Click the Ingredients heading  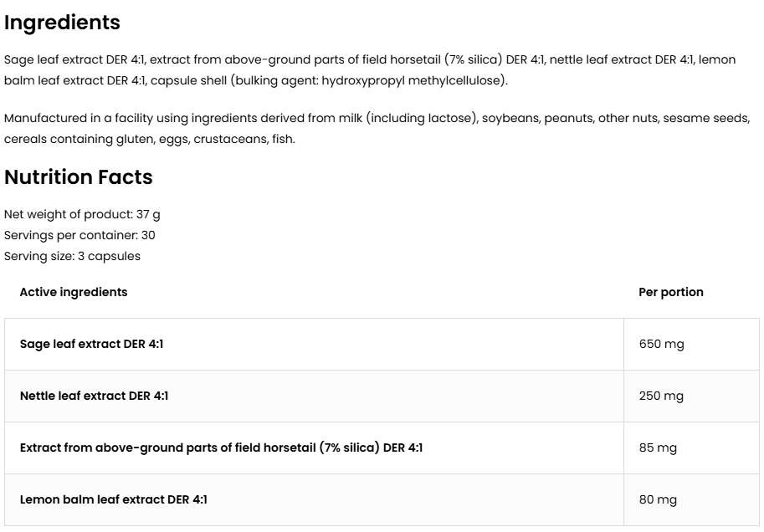62,23
